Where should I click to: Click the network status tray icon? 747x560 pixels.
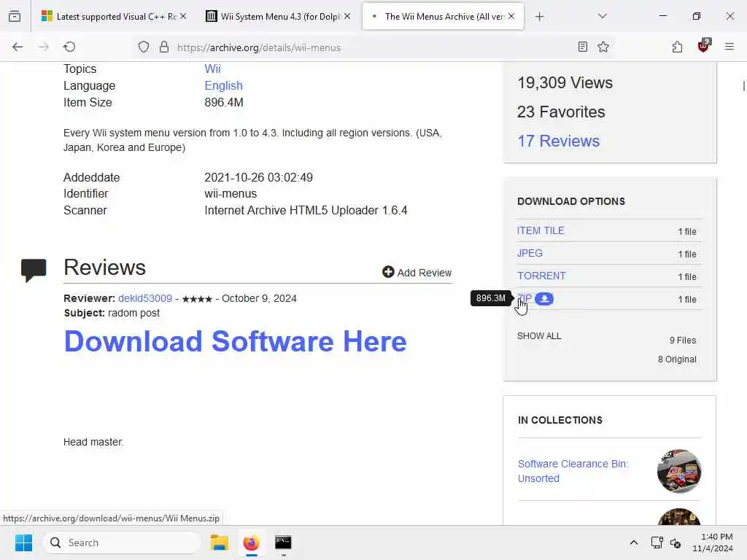(657, 542)
